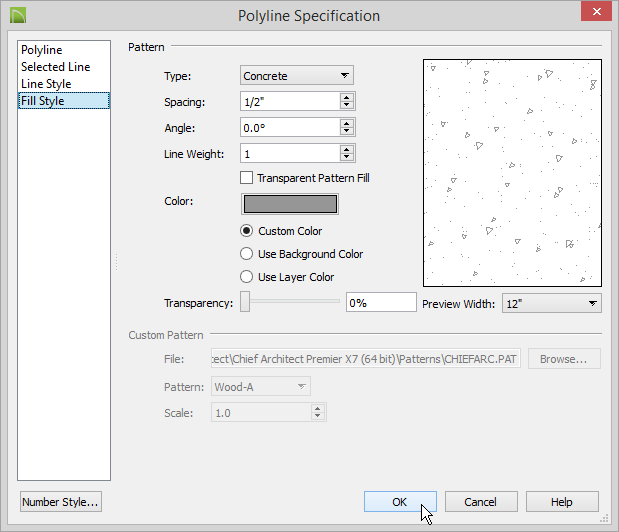
Task: Click the Transparency slider handle
Action: click(245, 302)
